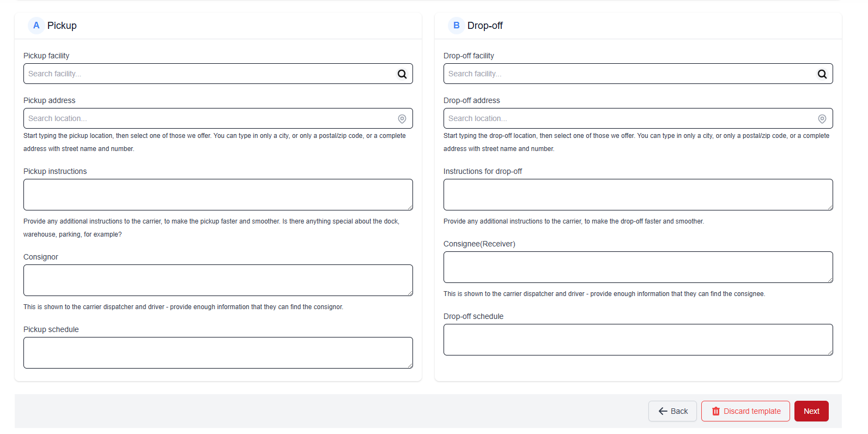Click the Drop-off schedule label
Image resolution: width=868 pixels, height=434 pixels.
point(474,316)
